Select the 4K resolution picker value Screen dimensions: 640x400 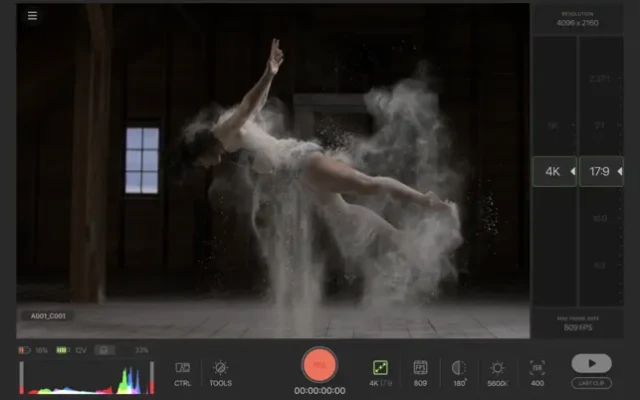pos(553,171)
